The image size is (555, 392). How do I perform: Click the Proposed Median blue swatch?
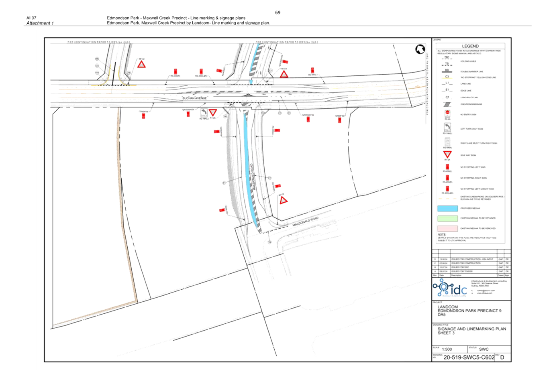coord(447,208)
